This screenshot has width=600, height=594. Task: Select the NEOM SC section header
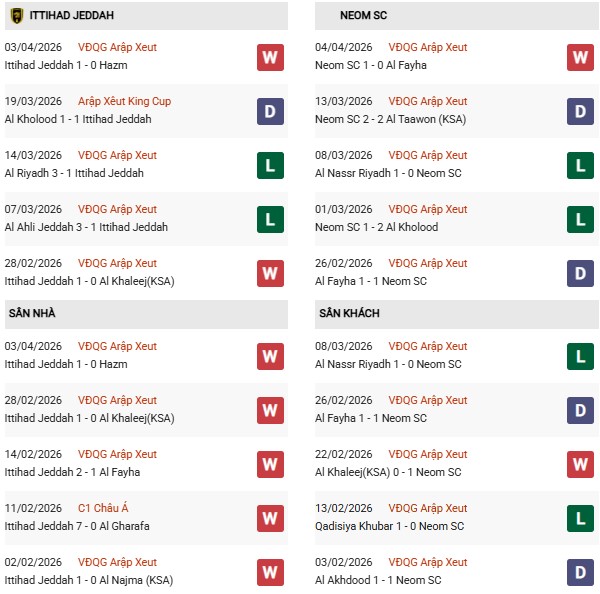351,16
